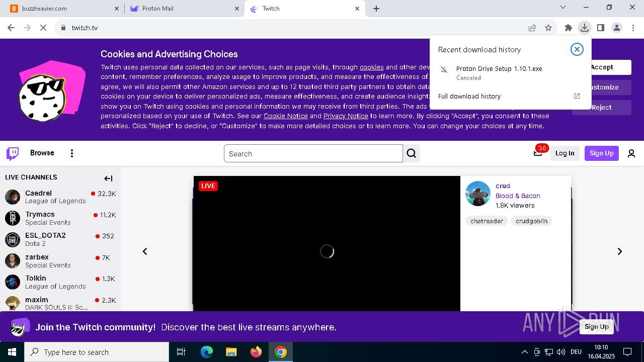The image size is (644, 362).
Task: Click the address bar URL twitch.tv
Action: (x=85, y=28)
